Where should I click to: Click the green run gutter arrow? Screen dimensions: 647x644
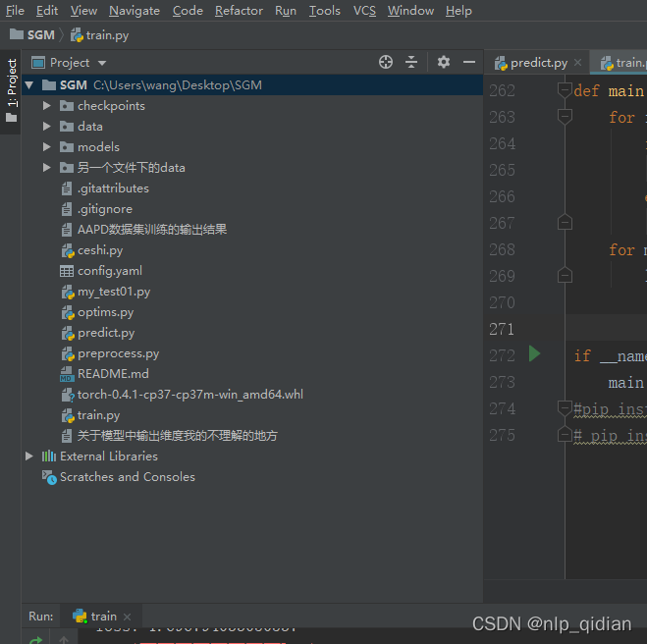[x=534, y=353]
